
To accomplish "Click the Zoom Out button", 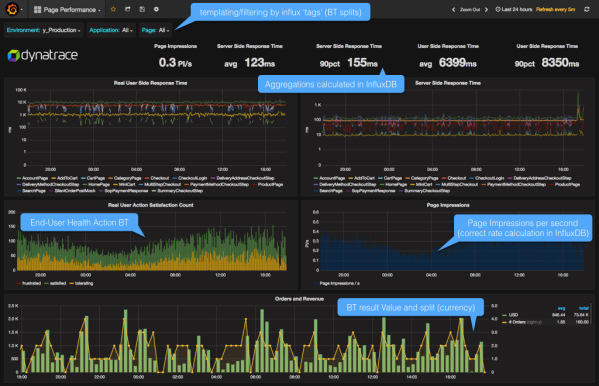I will tap(470, 10).
